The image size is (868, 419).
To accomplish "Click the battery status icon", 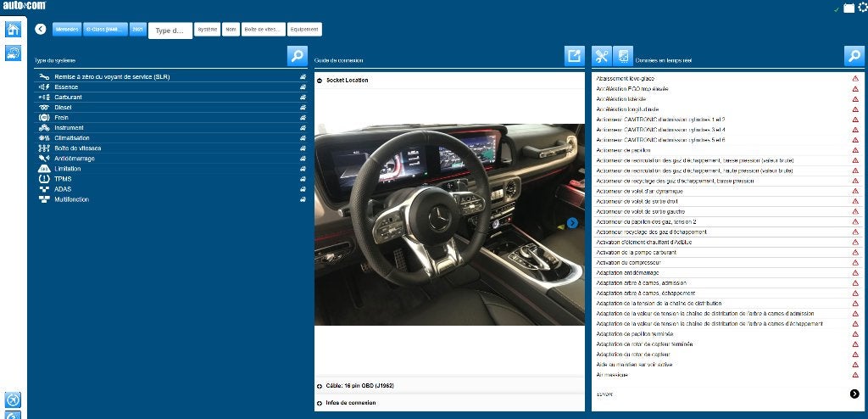I will tap(849, 8).
